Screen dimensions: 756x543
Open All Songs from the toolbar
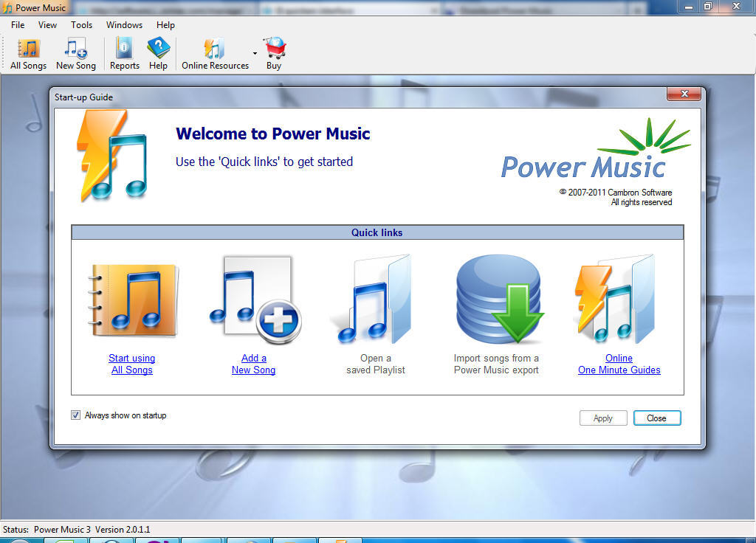pyautogui.click(x=29, y=54)
